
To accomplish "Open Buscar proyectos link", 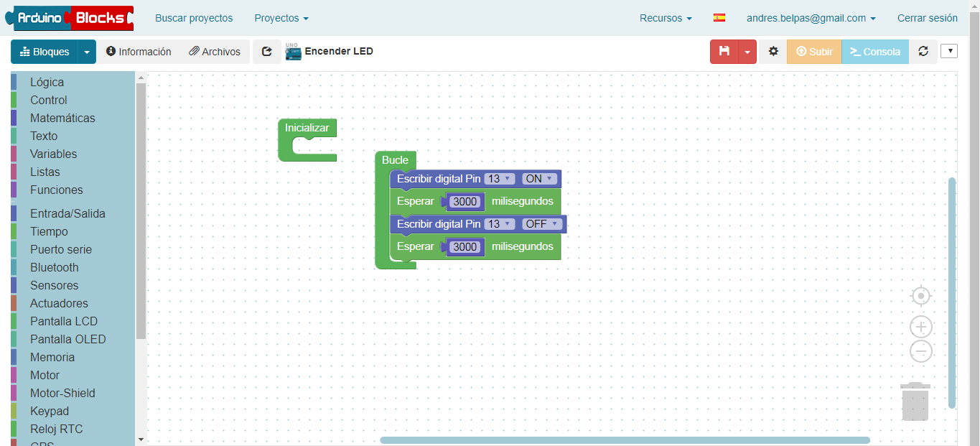I will coord(194,18).
